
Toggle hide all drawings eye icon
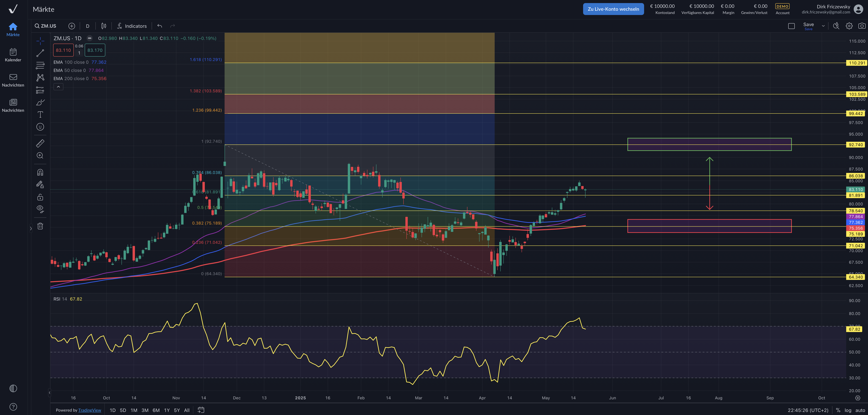pos(40,209)
